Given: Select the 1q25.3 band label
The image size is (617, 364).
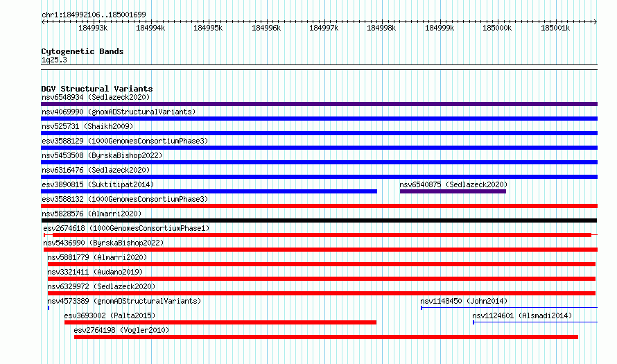Looking at the screenshot, I should point(54,60).
